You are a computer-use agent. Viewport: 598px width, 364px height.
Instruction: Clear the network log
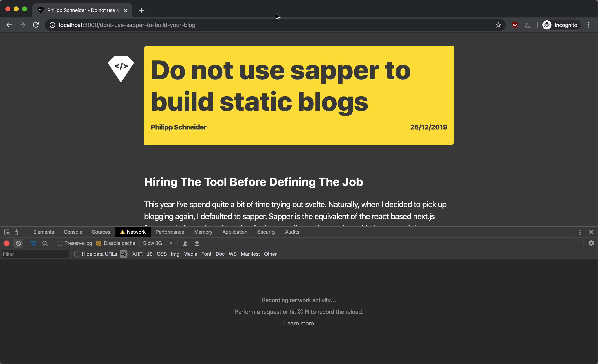[18, 243]
